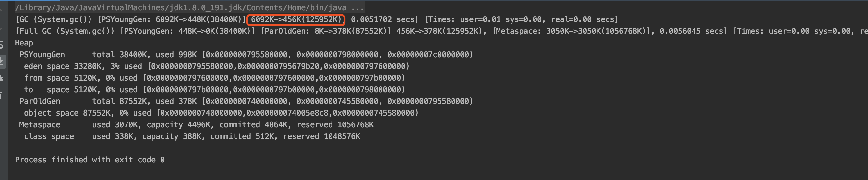Click the from space 5120K line
The height and width of the screenshot is (180, 868).
click(214, 78)
